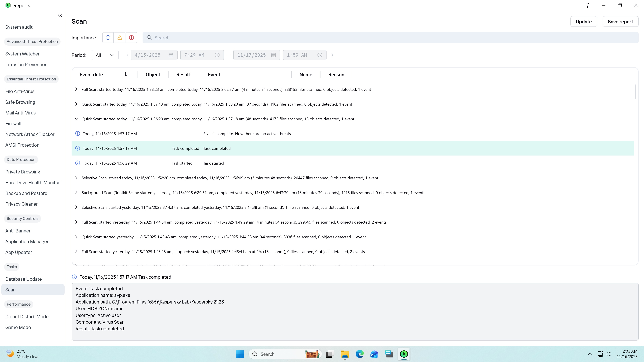Expand Full Scan started 1:44:34 am row
644x362 pixels.
(76, 222)
